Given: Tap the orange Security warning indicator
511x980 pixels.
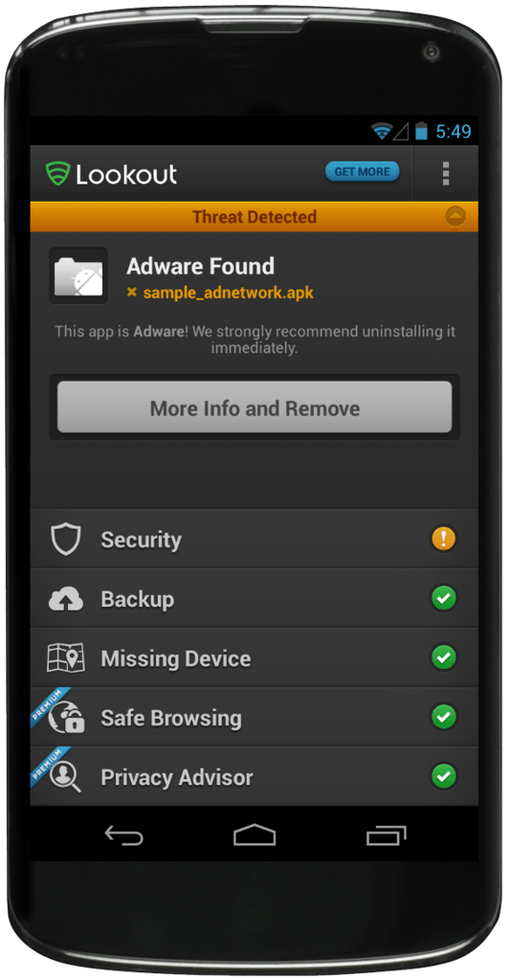Looking at the screenshot, I should pos(443,539).
